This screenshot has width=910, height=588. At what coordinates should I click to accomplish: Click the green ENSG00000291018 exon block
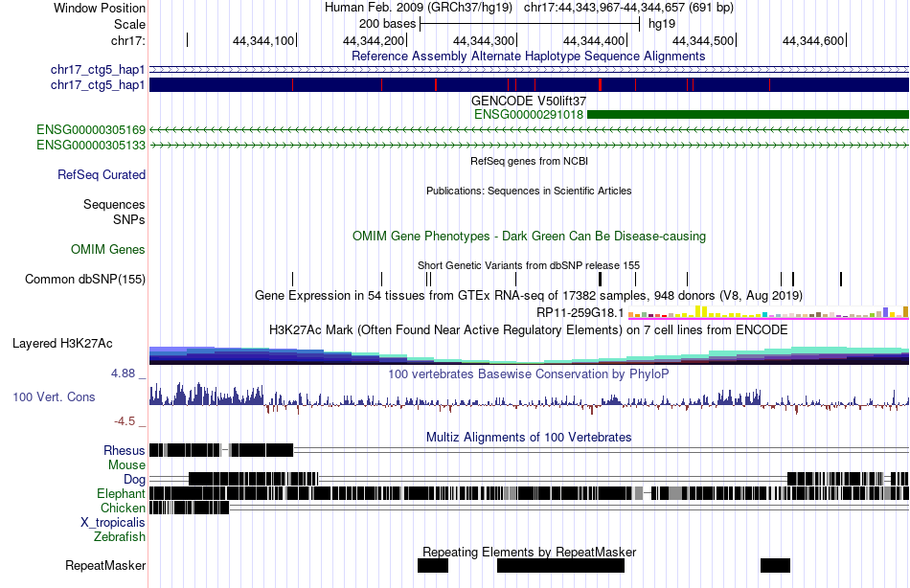(x=747, y=114)
